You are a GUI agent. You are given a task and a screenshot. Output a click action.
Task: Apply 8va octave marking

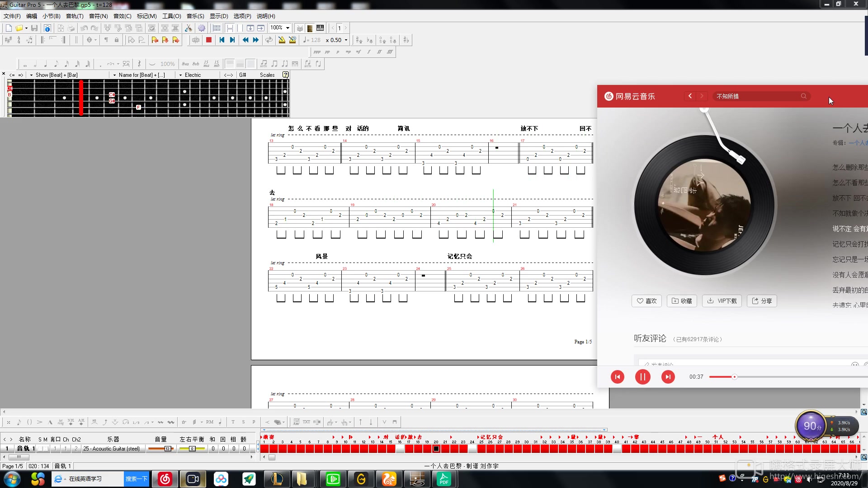point(185,64)
